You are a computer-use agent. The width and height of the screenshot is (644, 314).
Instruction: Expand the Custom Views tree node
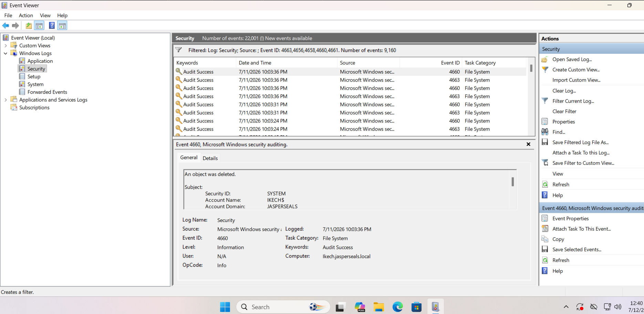pyautogui.click(x=6, y=45)
